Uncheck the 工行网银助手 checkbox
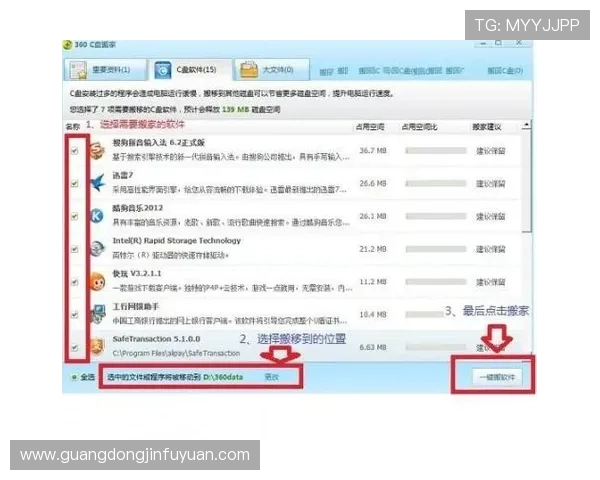 pos(75,315)
